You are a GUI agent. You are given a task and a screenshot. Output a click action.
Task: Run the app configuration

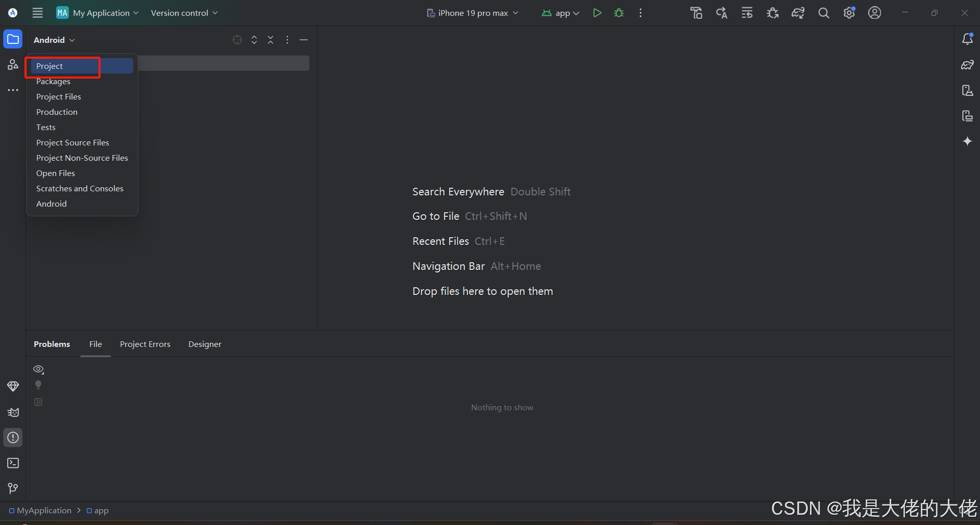597,13
